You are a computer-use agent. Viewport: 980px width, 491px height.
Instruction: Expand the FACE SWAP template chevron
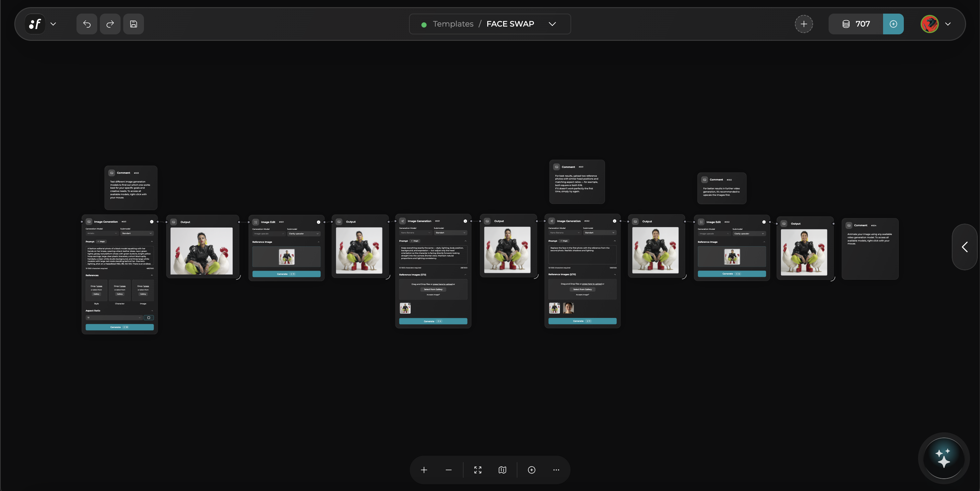coord(552,24)
